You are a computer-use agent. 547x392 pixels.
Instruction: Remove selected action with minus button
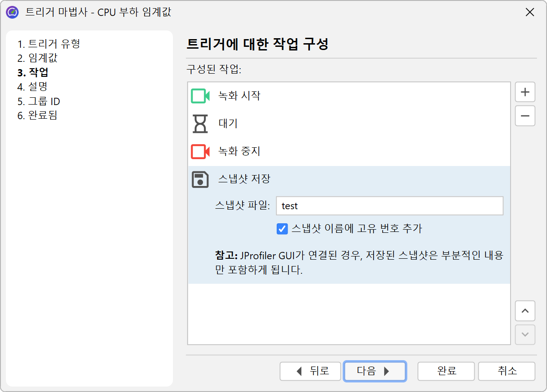[525, 116]
